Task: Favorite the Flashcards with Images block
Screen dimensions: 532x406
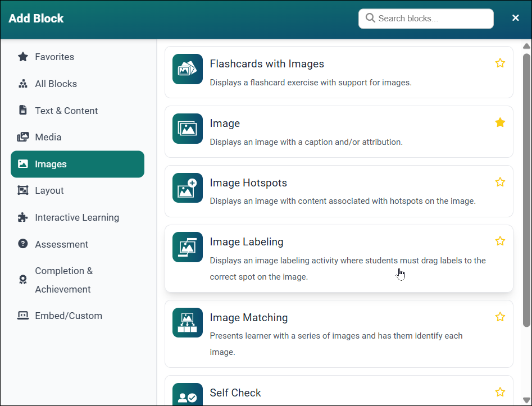Action: [500, 63]
